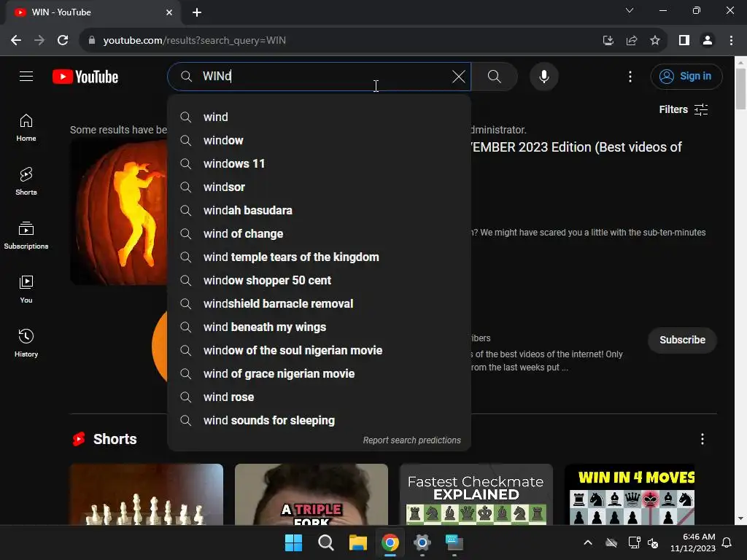Image resolution: width=747 pixels, height=560 pixels.
Task: Show hidden system tray icons
Action: 588,542
